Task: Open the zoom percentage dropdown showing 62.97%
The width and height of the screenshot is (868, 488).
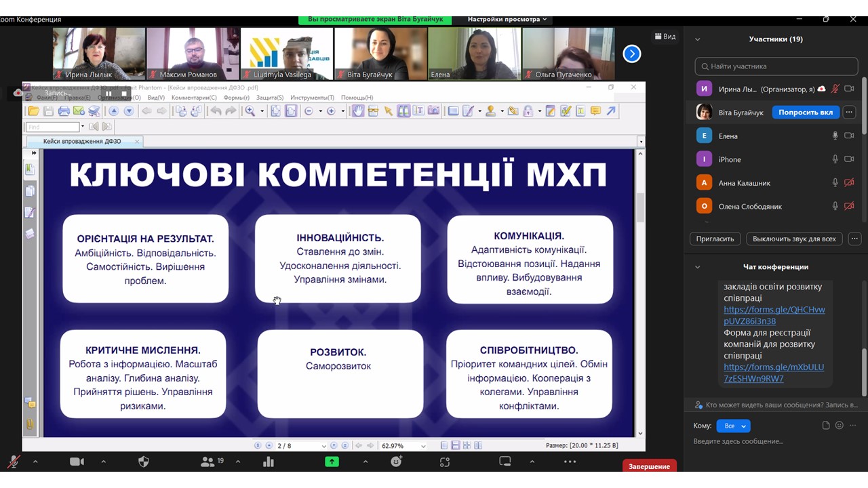Action: coord(422,445)
